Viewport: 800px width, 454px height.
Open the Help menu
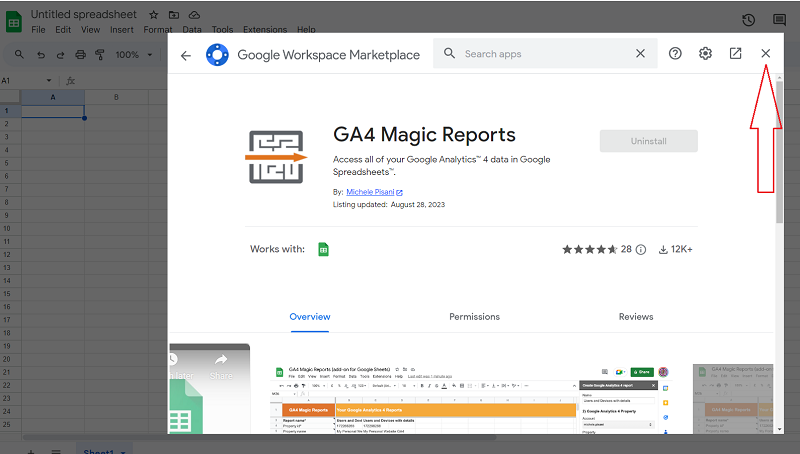coord(306,30)
